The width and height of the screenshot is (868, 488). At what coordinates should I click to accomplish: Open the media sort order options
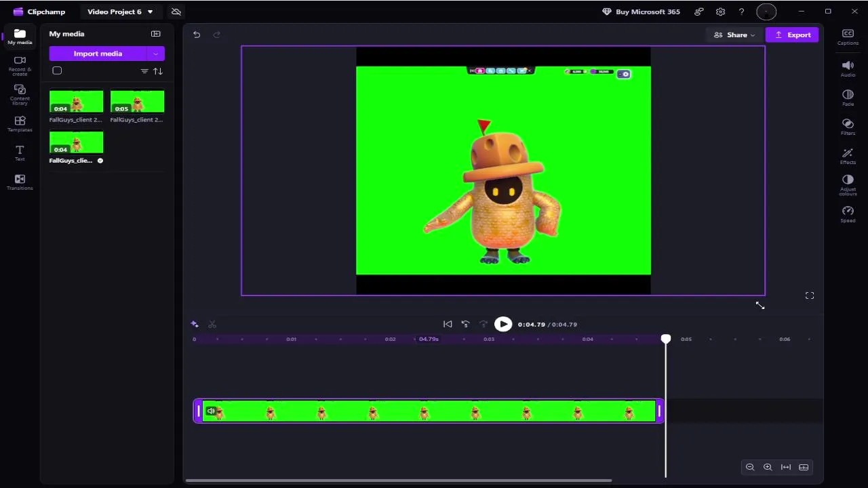(158, 71)
